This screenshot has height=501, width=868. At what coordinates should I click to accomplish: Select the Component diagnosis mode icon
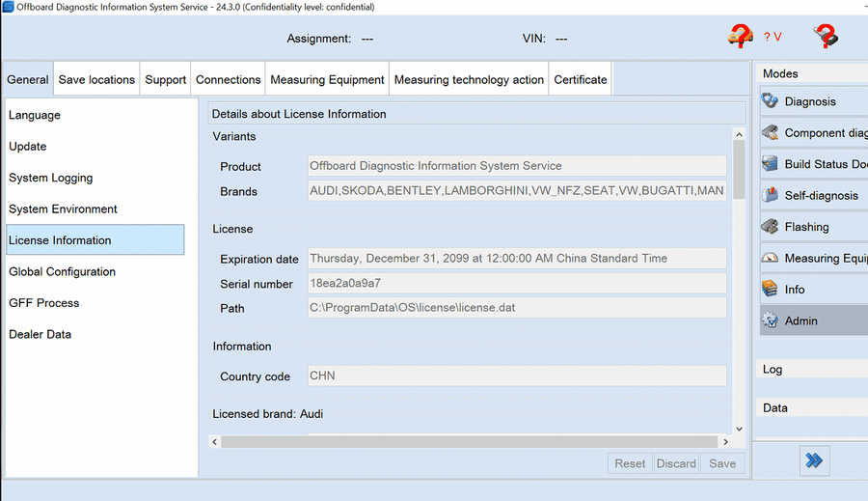click(x=770, y=133)
